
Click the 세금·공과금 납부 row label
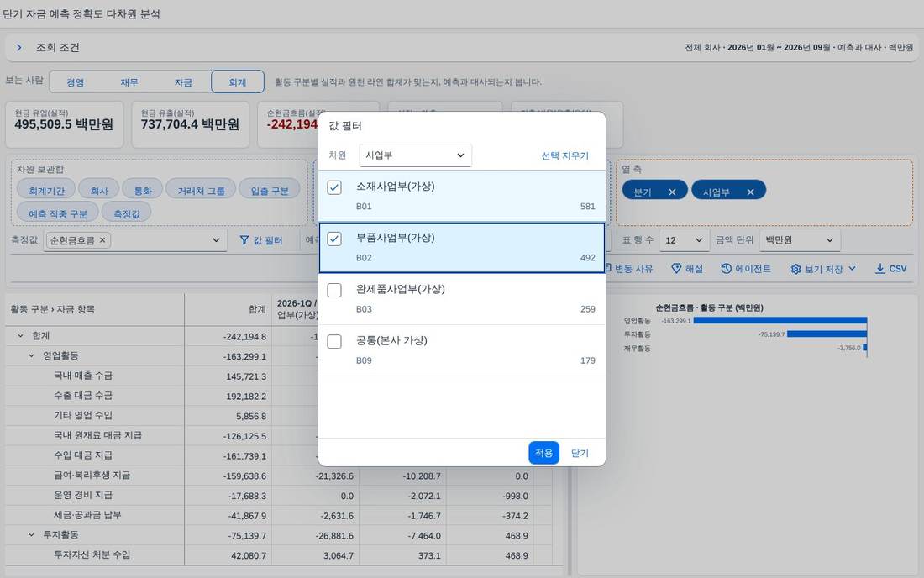(x=87, y=515)
